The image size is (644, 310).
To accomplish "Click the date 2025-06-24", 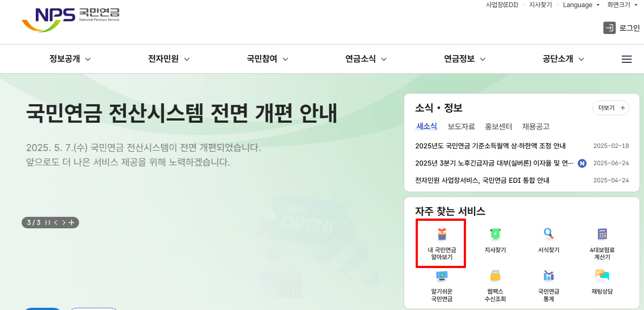I will [x=611, y=163].
